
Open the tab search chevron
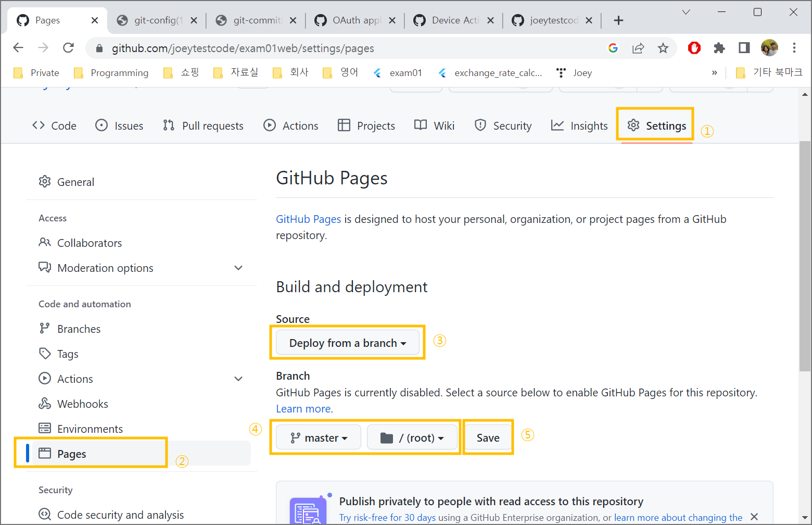[x=686, y=12]
